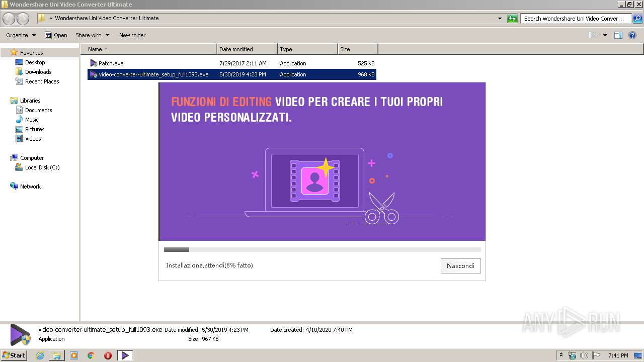Open Windows Media Player taskbar icon

[x=74, y=355]
